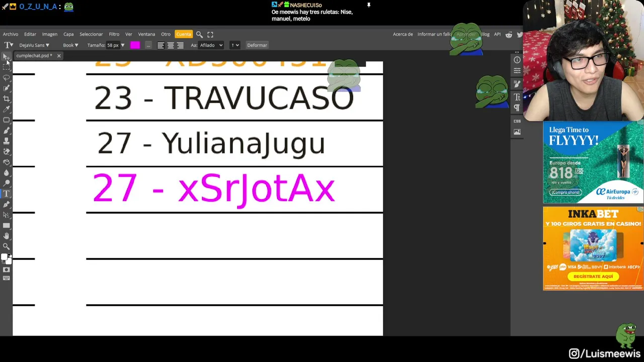Open the DejaVu Sans font family dropdown
The image size is (644, 362).
pyautogui.click(x=34, y=45)
